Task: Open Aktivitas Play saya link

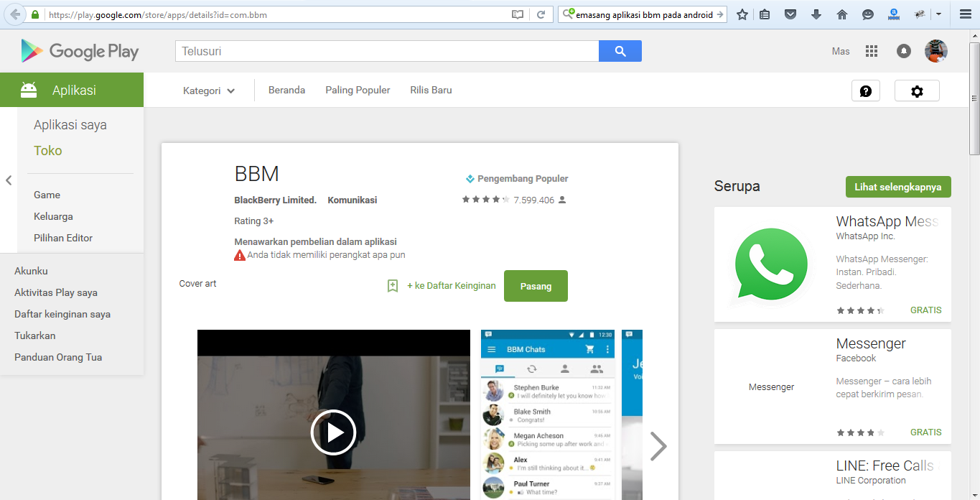Action: 56,292
